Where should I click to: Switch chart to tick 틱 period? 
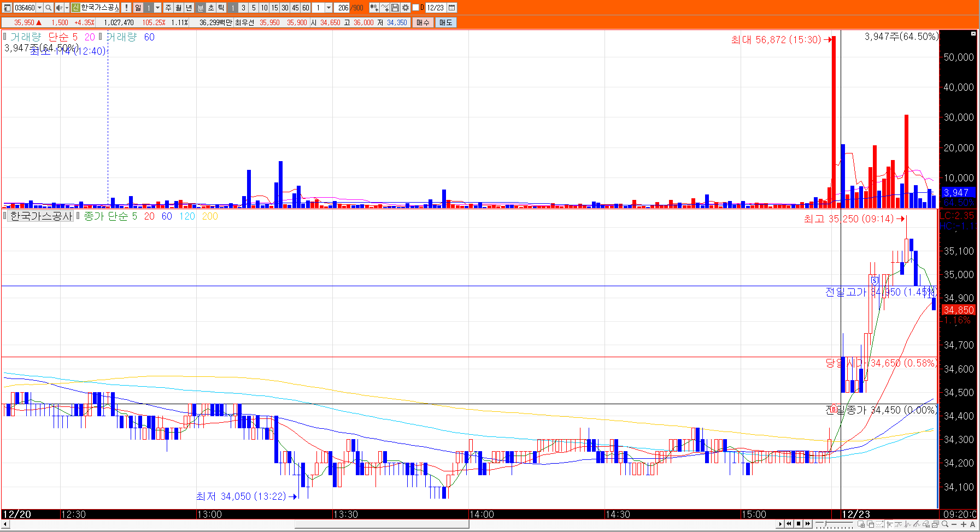click(221, 8)
